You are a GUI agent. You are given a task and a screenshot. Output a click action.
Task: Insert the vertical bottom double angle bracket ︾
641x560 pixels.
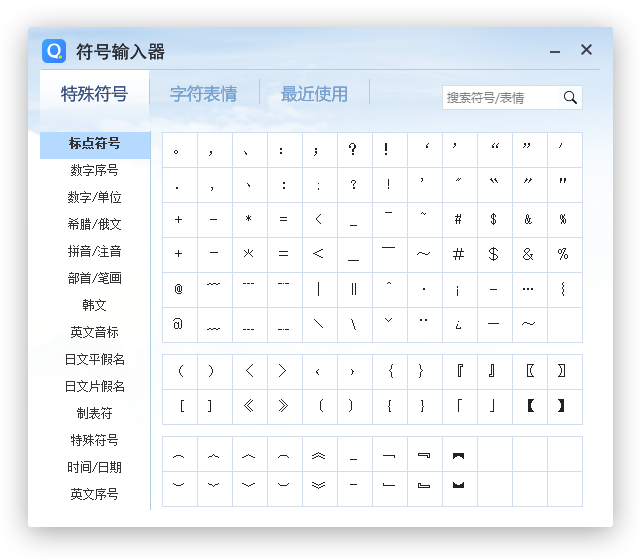pos(318,486)
